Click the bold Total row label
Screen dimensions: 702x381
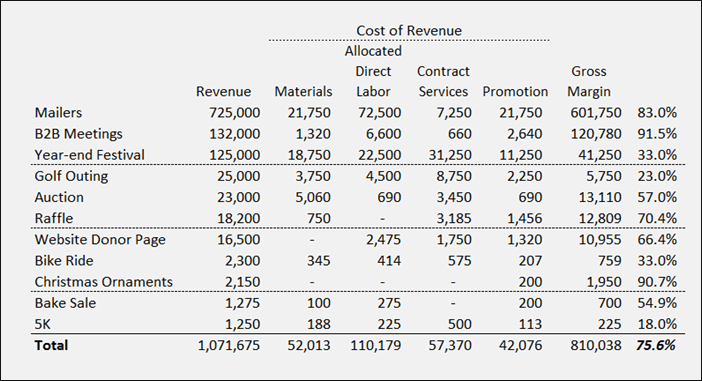point(51,345)
